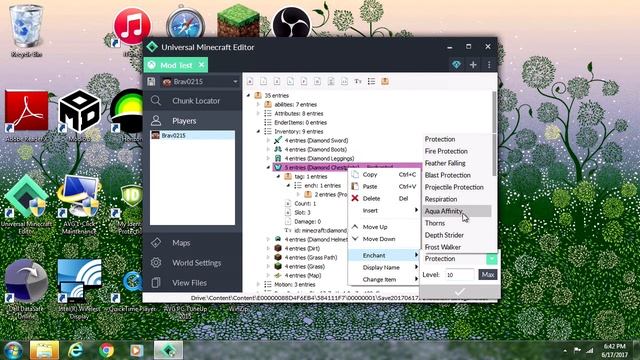Click the Byte Array tag toolbar icon
Viewport: 640px width, 360px height.
[x=331, y=82]
